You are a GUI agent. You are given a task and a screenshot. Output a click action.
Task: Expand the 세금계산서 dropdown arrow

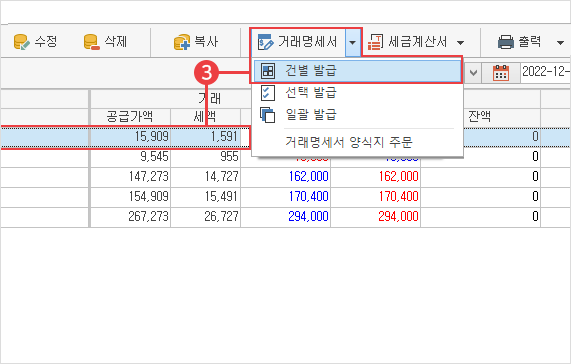click(x=460, y=43)
